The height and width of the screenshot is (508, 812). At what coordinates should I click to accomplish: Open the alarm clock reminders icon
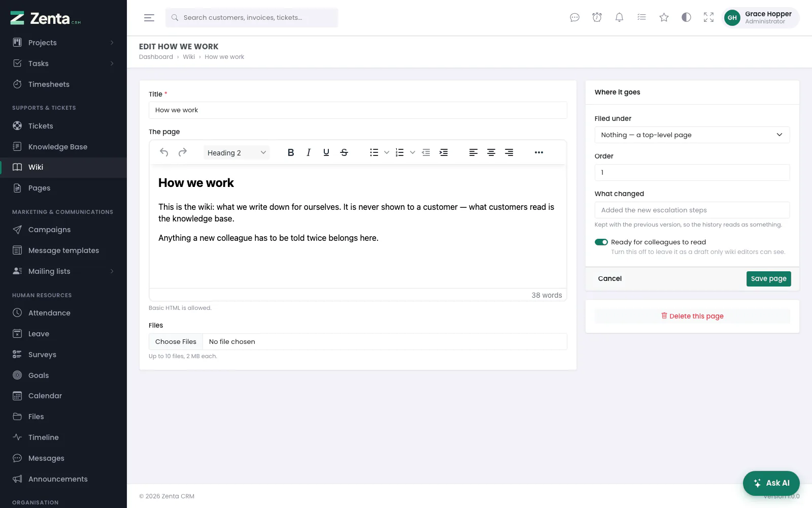597,17
